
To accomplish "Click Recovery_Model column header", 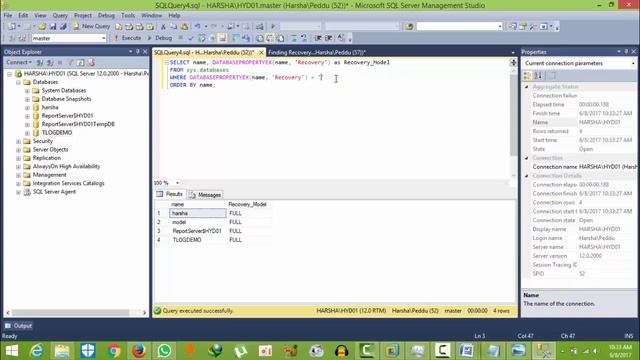I will pos(247,204).
